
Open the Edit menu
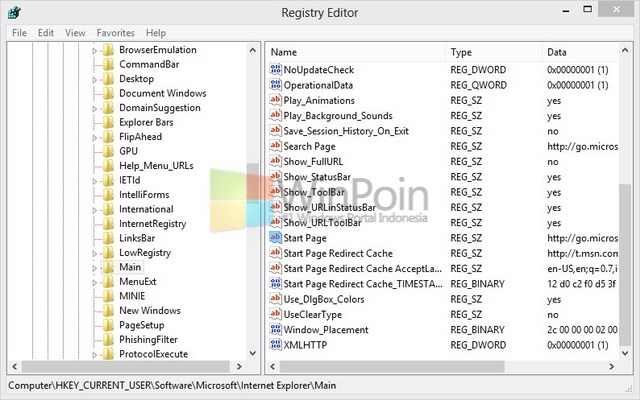tap(46, 33)
